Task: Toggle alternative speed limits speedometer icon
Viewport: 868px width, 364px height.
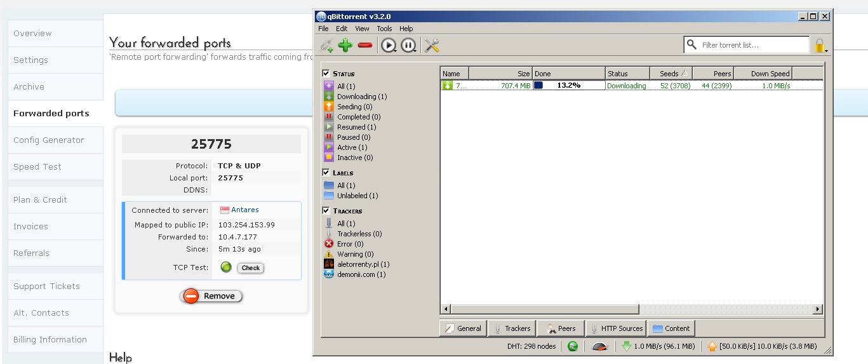Action: point(600,346)
